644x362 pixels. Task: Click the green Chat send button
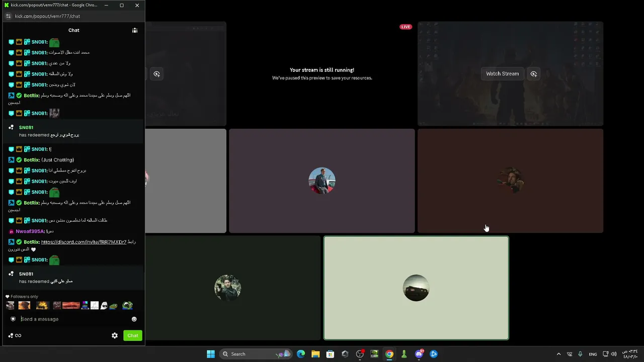coord(133,335)
